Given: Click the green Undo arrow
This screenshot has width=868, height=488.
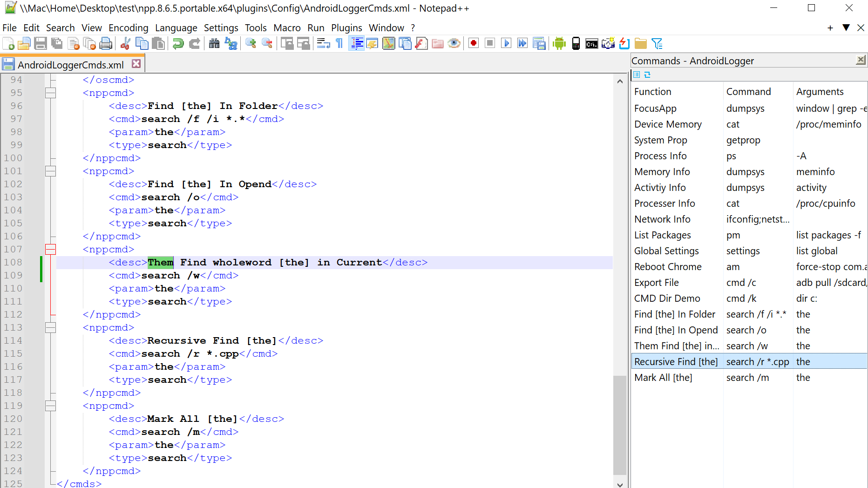Looking at the screenshot, I should (178, 44).
